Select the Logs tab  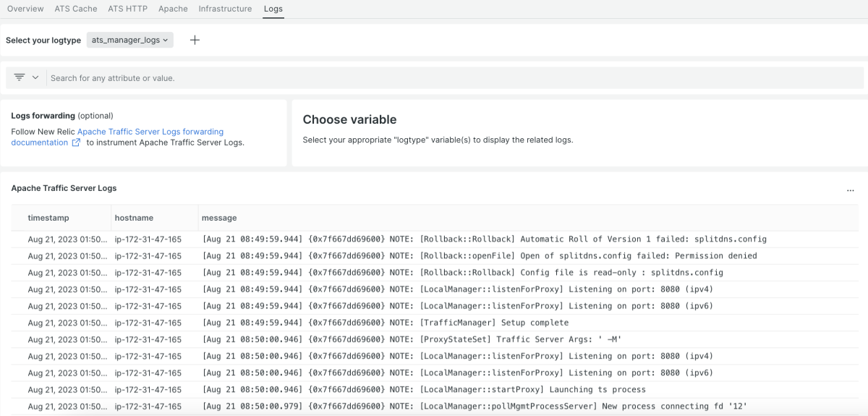point(273,9)
